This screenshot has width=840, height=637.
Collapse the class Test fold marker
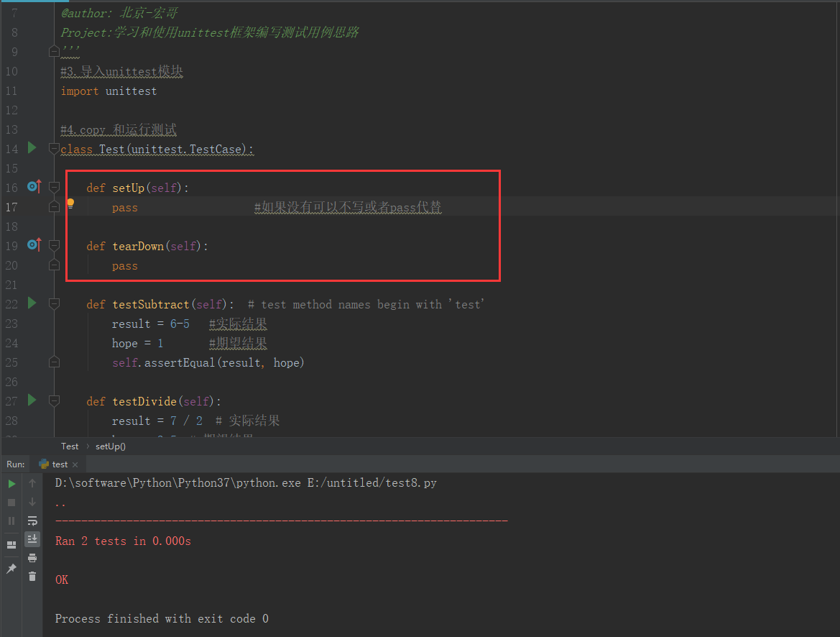pos(54,149)
